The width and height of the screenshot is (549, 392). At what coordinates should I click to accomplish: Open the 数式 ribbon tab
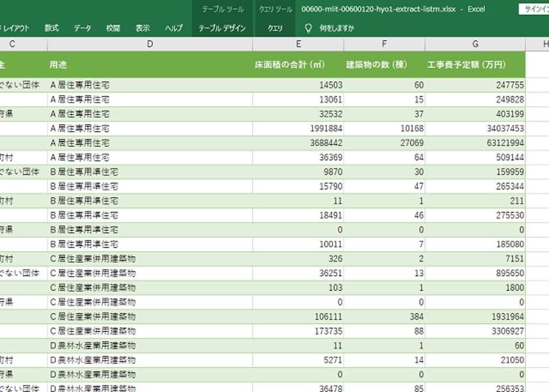(x=52, y=28)
